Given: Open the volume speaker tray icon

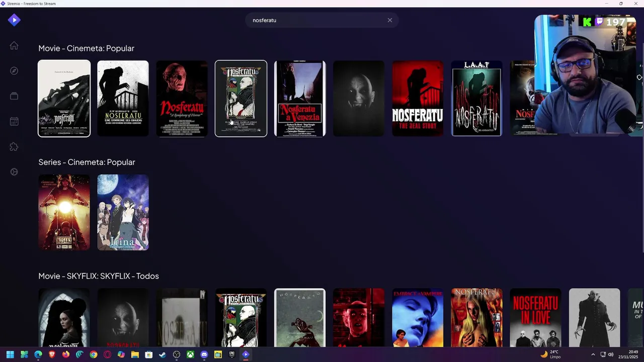Looking at the screenshot, I should (x=610, y=354).
